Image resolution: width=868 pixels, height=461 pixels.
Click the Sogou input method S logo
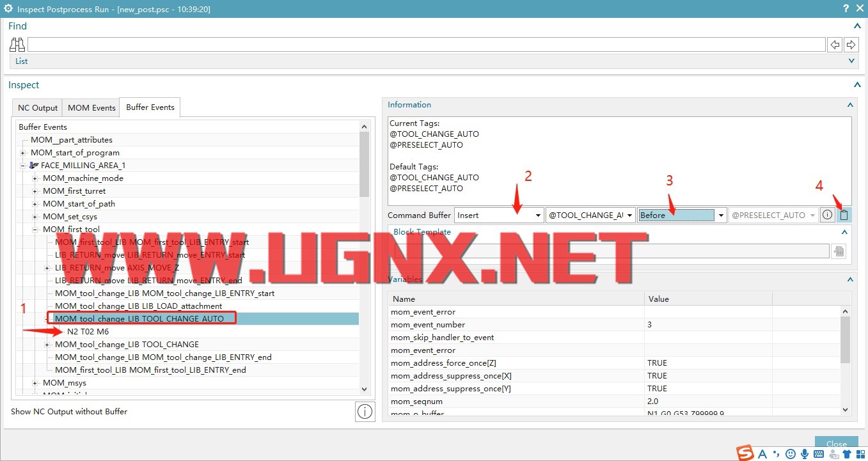(x=745, y=453)
